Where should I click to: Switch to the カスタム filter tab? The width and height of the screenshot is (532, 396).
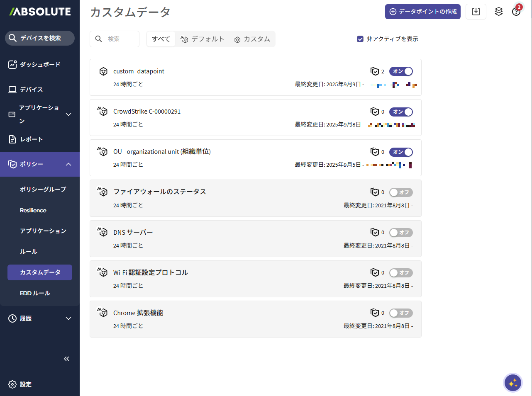[x=252, y=39]
